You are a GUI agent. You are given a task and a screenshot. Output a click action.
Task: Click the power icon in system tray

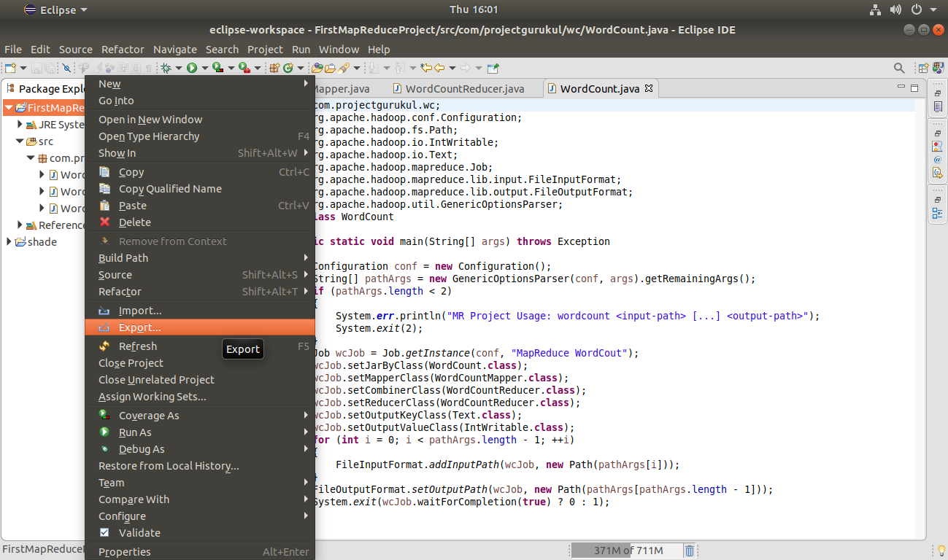[917, 9]
